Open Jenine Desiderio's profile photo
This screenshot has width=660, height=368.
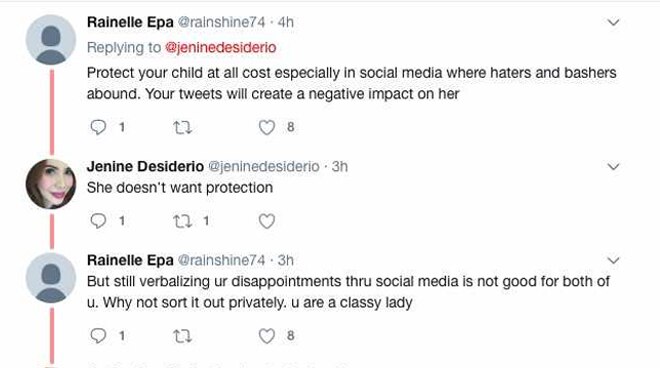click(51, 184)
